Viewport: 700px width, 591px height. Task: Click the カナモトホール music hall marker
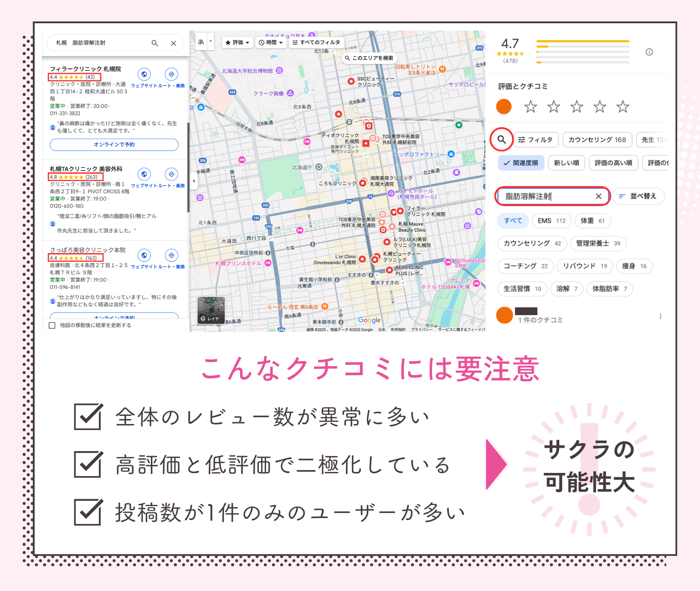tap(391, 193)
